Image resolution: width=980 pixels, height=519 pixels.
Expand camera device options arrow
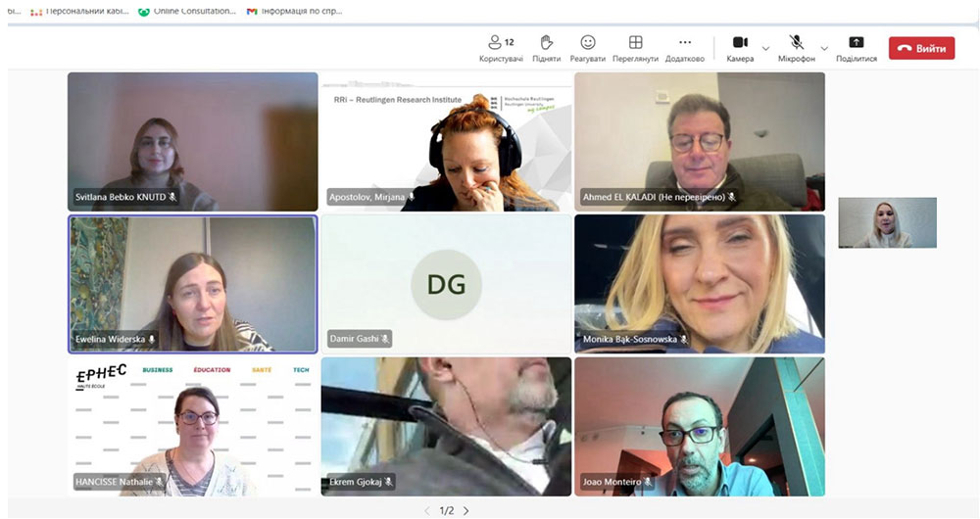[x=765, y=48]
